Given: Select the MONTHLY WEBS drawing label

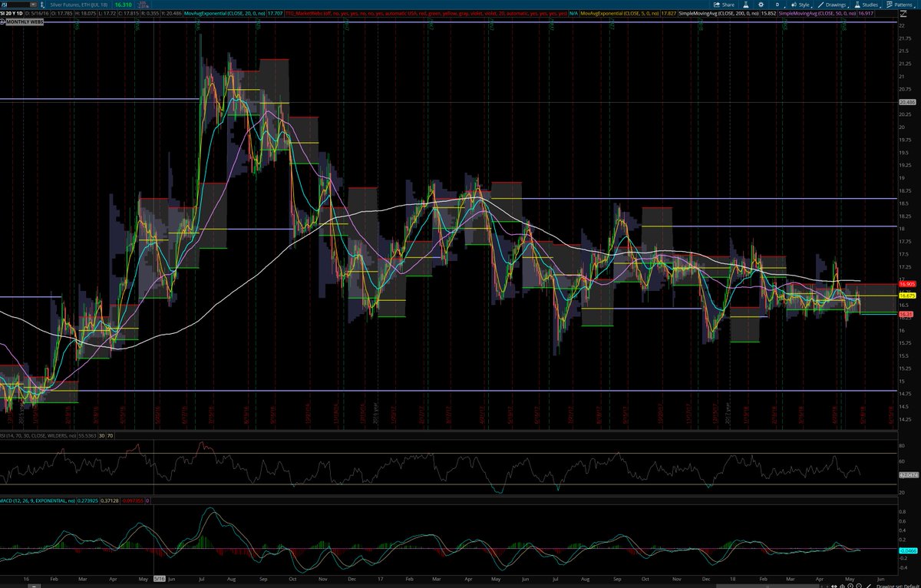Looking at the screenshot, I should (x=25, y=21).
